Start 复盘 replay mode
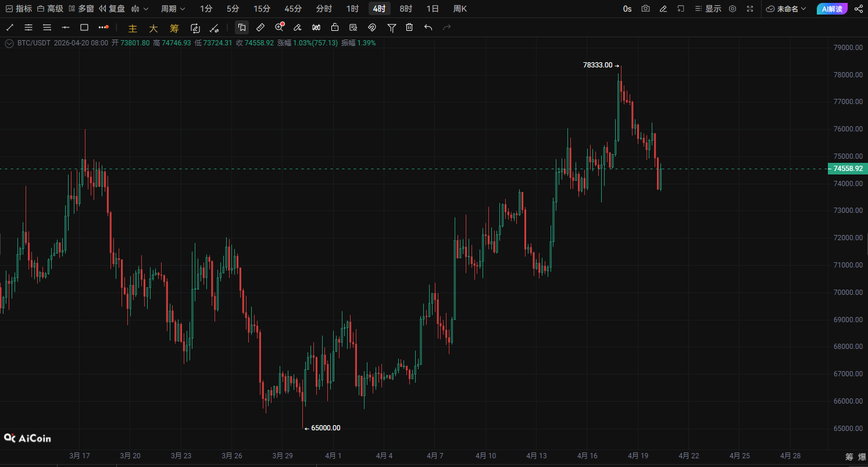This screenshot has height=467, width=868. pos(112,9)
